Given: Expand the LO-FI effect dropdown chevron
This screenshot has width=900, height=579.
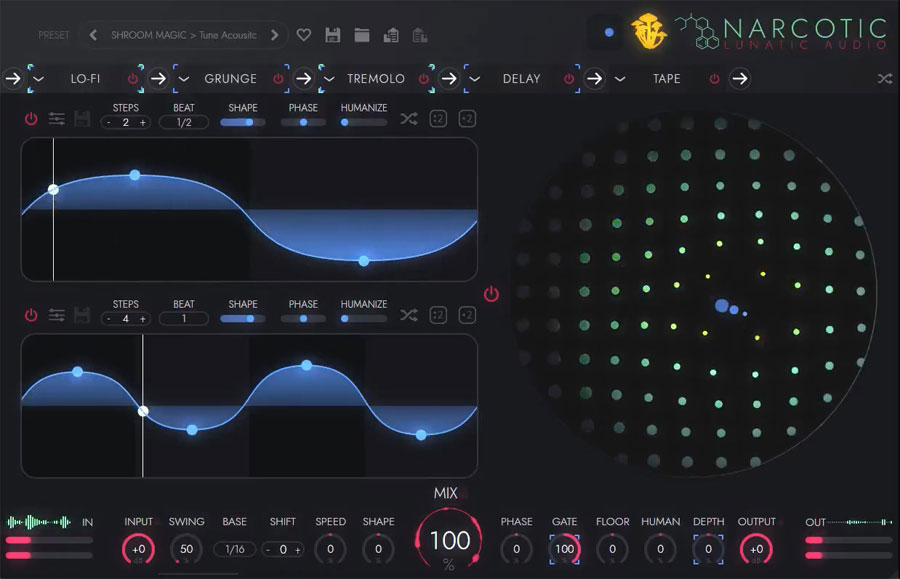Looking at the screenshot, I should (x=38, y=79).
